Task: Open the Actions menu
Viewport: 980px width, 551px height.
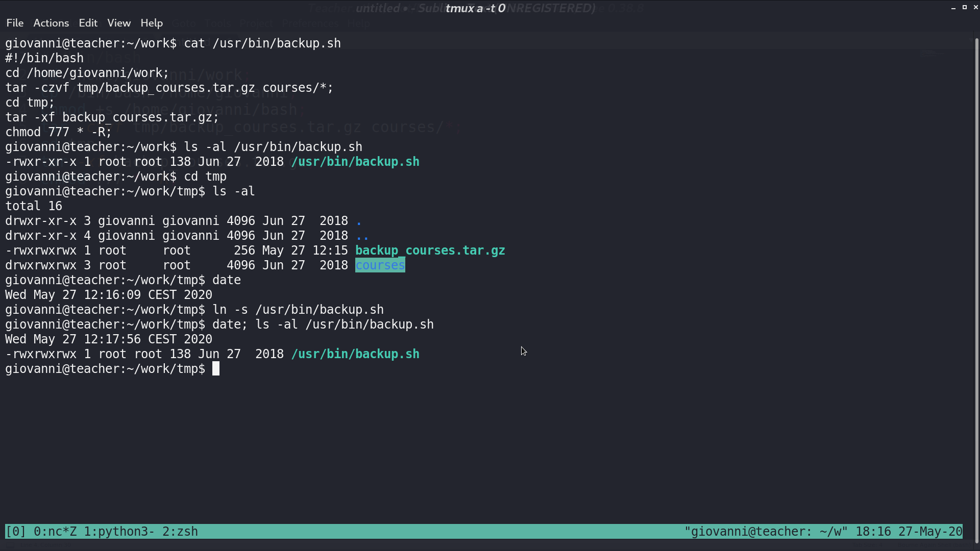Action: click(x=51, y=23)
